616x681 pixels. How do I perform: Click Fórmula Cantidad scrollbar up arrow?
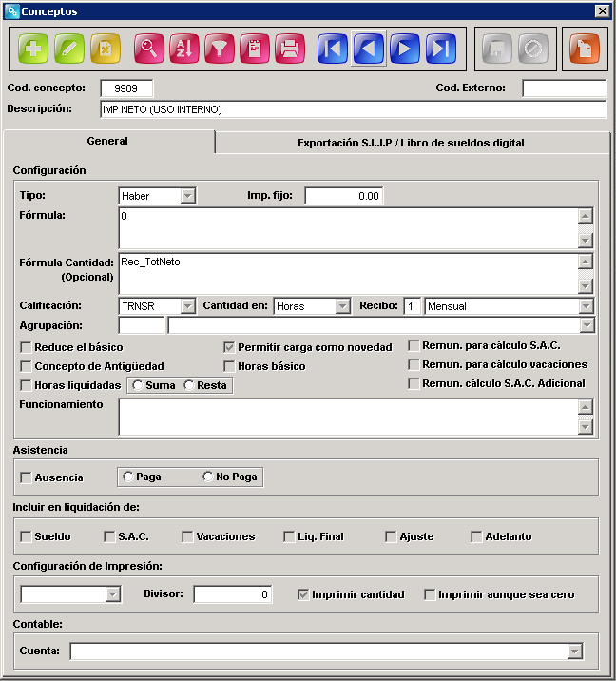click(586, 262)
